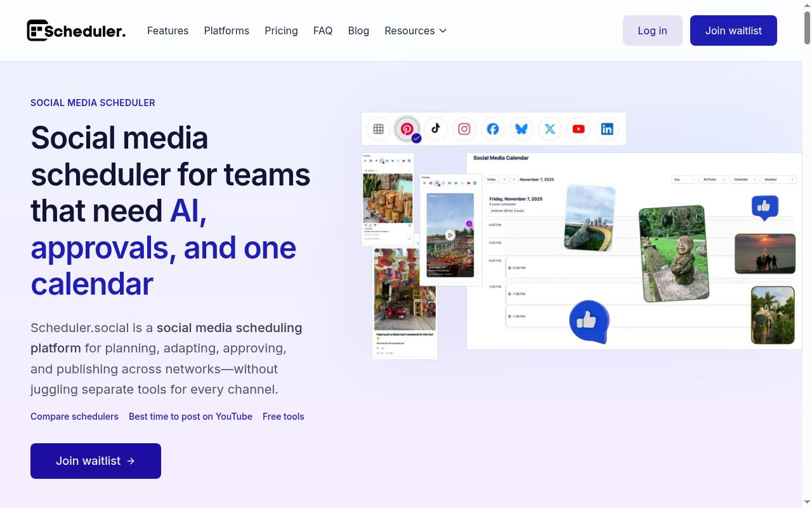The image size is (812, 508).
Task: Click the play button on video preview
Action: [x=450, y=235]
